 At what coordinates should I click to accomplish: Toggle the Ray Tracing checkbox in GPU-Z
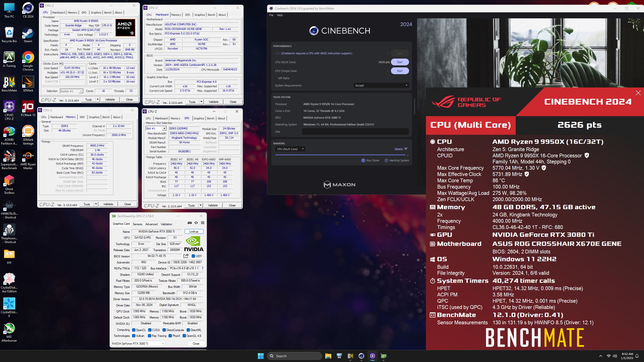(x=150, y=336)
